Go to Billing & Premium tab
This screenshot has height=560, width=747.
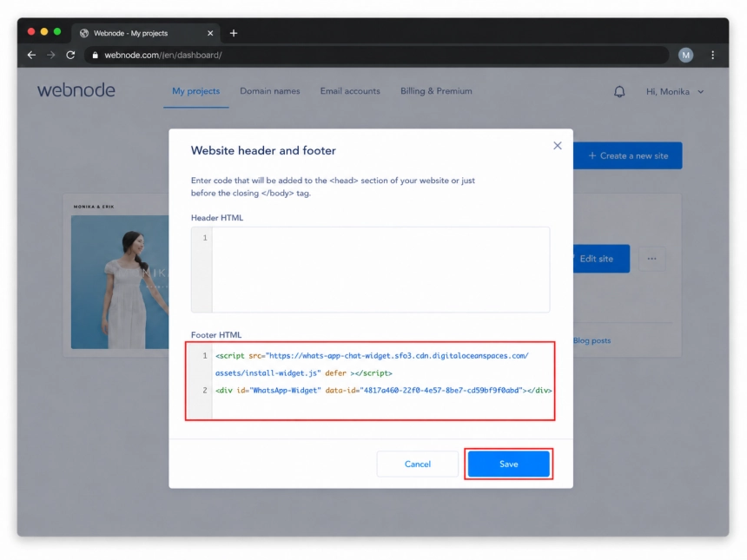[436, 91]
